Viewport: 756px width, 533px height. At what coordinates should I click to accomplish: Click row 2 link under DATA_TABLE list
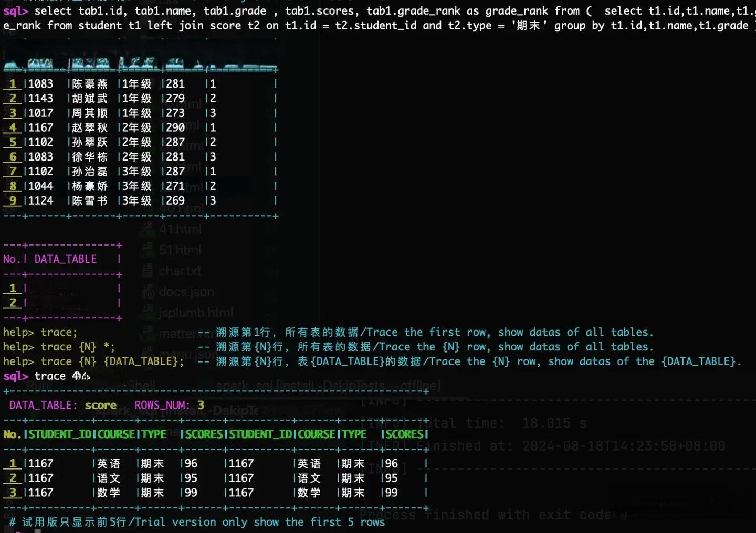tap(13, 303)
